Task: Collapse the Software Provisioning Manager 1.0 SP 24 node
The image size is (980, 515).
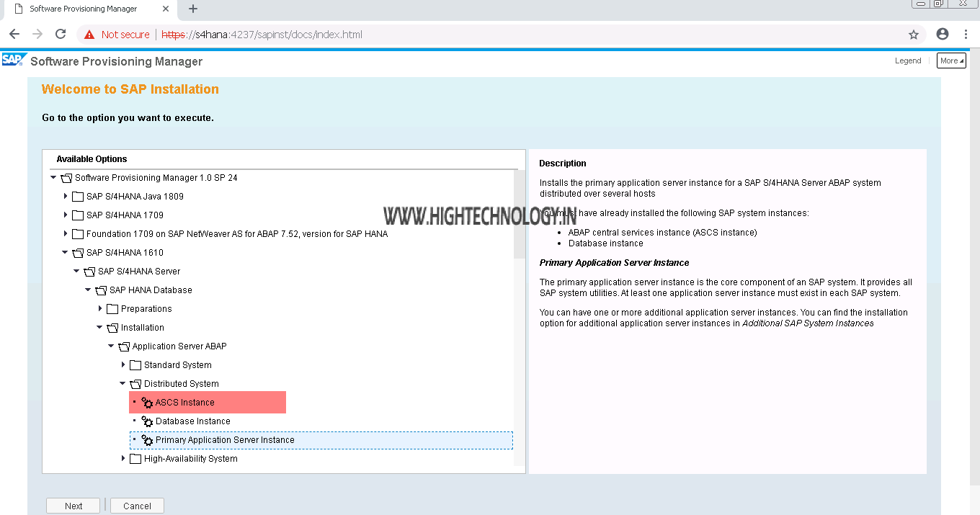Action: 53,178
